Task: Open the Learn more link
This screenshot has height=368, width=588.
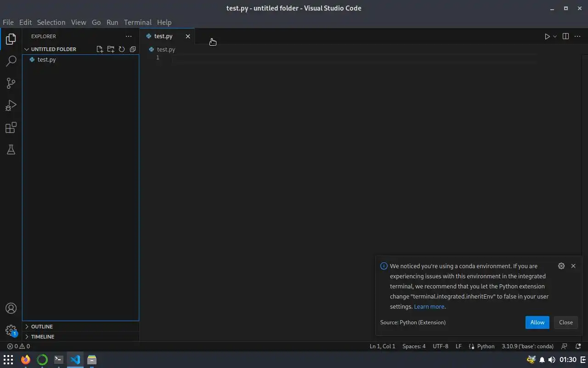Action: pos(430,307)
